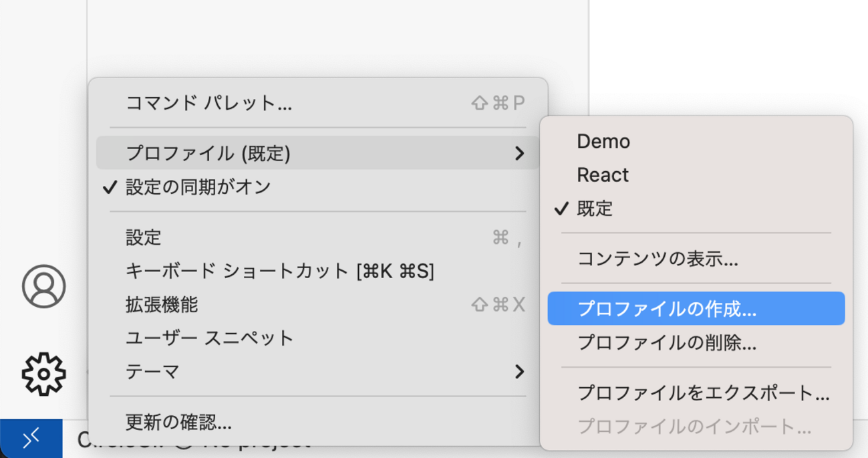868x458 pixels.
Task: Open キーボード ショートカット settings
Action: (x=279, y=271)
